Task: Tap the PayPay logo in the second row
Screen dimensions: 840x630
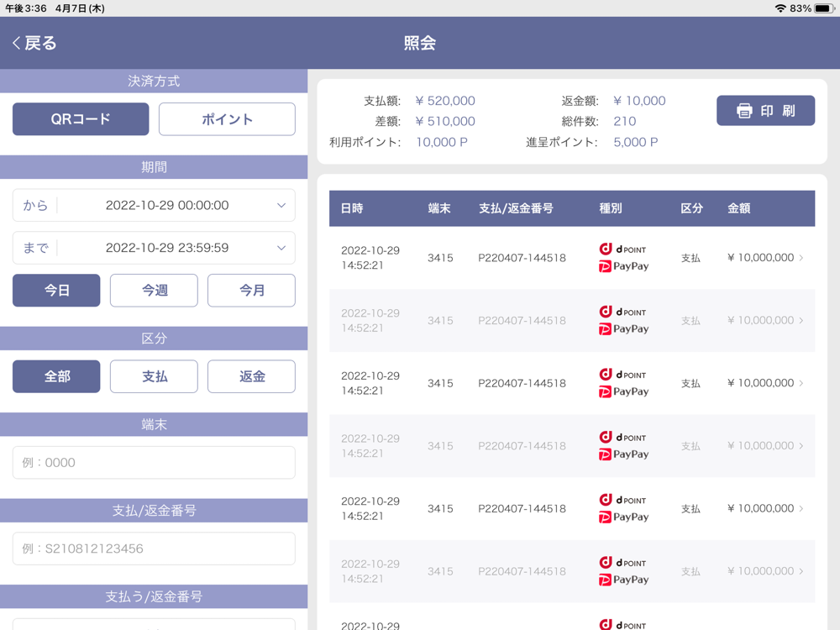Action: coord(623,329)
